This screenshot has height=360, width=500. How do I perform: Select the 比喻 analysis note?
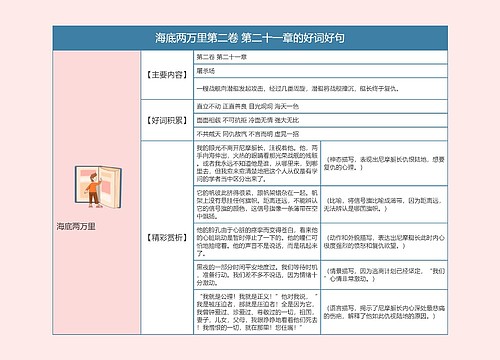click(384, 205)
